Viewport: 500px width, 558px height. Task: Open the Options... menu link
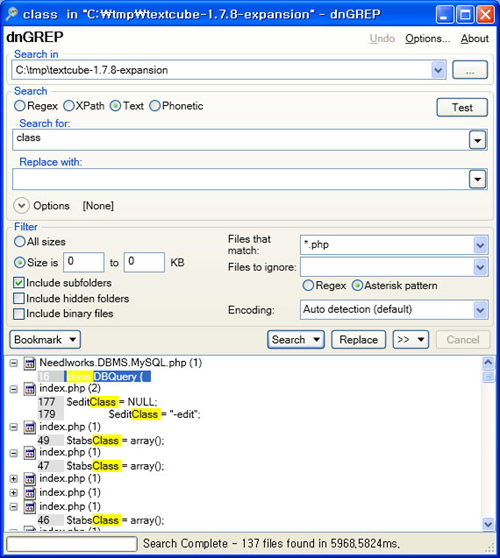point(428,38)
